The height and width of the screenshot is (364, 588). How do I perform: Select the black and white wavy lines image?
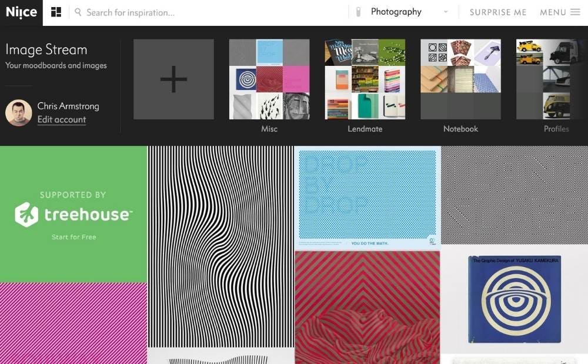pos(220,247)
